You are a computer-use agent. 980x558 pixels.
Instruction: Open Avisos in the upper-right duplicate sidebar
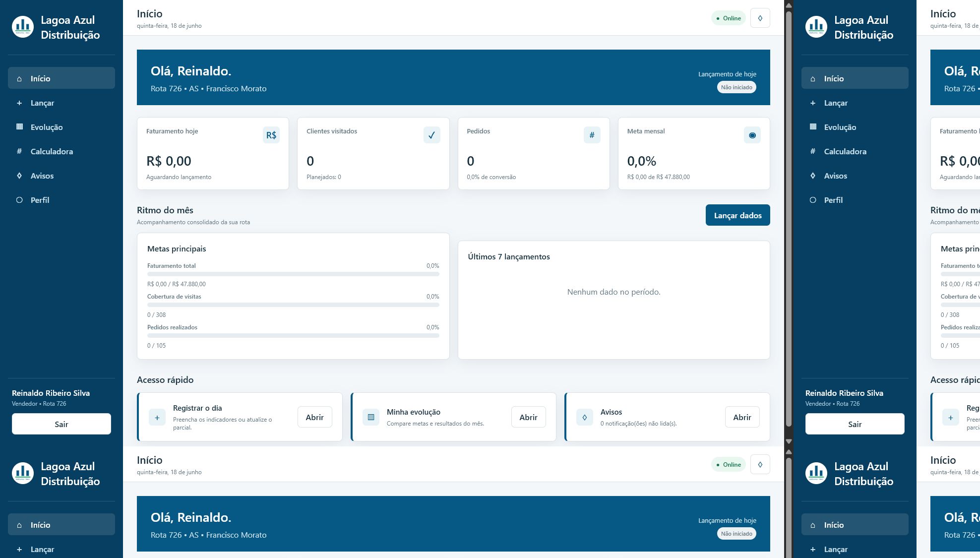[x=855, y=176]
